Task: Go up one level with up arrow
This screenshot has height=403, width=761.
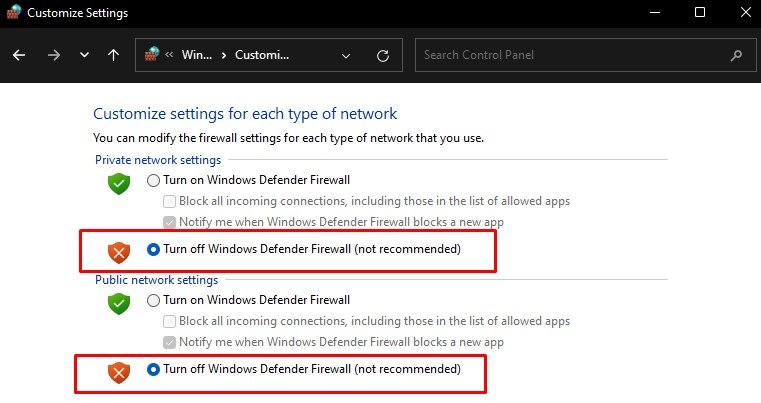Action: pyautogui.click(x=113, y=55)
